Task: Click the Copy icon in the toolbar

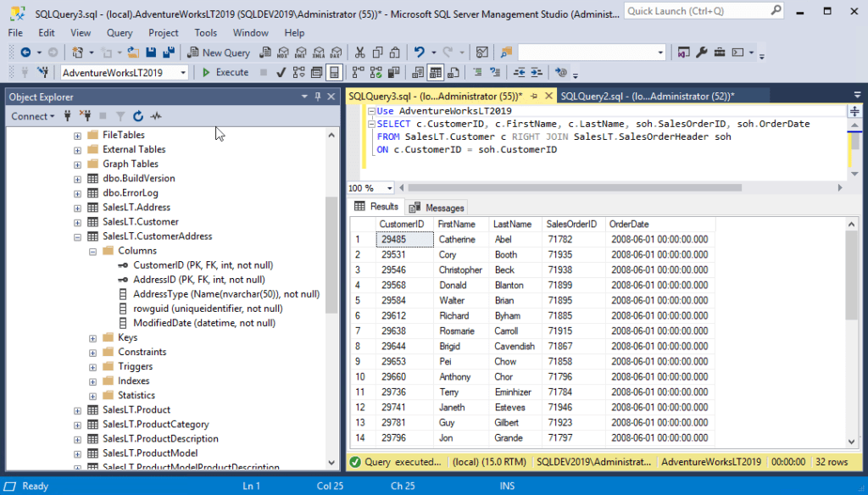Action: point(377,53)
